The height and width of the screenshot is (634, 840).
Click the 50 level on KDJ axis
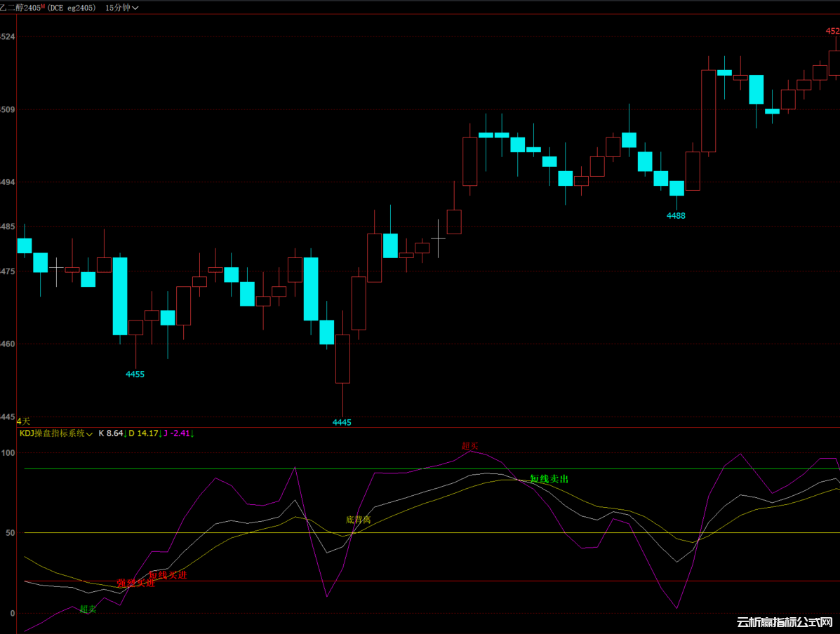11,533
